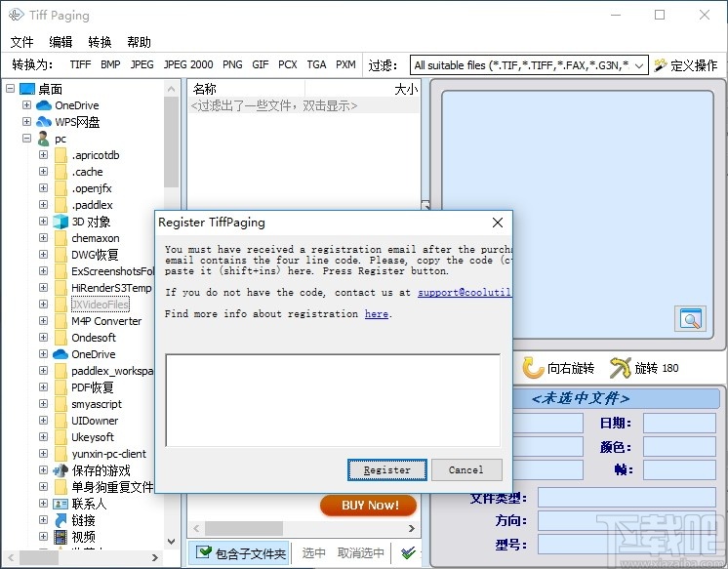Image resolution: width=728 pixels, height=569 pixels.
Task: Convert to GIF format
Action: click(x=261, y=64)
